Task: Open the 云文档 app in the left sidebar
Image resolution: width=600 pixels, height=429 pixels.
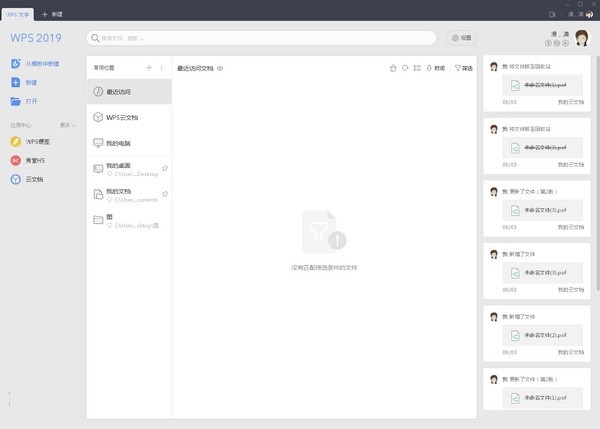Action: click(27, 179)
